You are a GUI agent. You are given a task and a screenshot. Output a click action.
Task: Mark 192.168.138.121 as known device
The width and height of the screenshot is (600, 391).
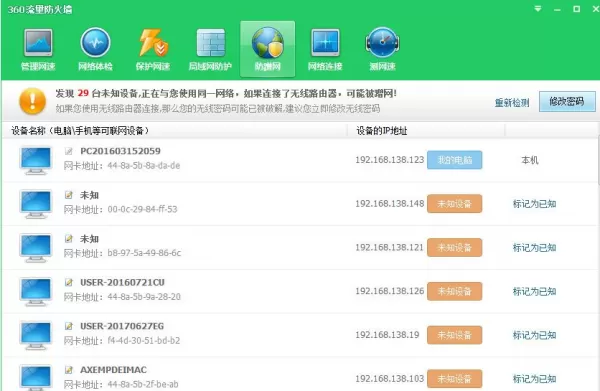(x=534, y=248)
